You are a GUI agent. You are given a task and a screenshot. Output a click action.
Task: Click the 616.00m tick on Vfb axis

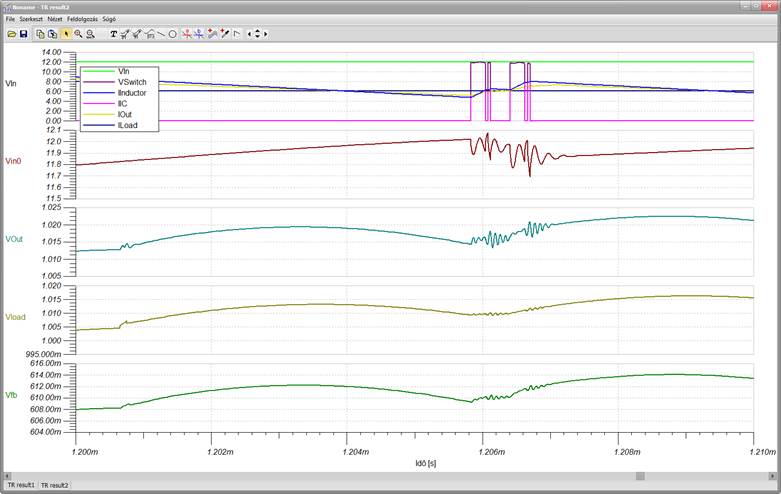click(x=46, y=364)
